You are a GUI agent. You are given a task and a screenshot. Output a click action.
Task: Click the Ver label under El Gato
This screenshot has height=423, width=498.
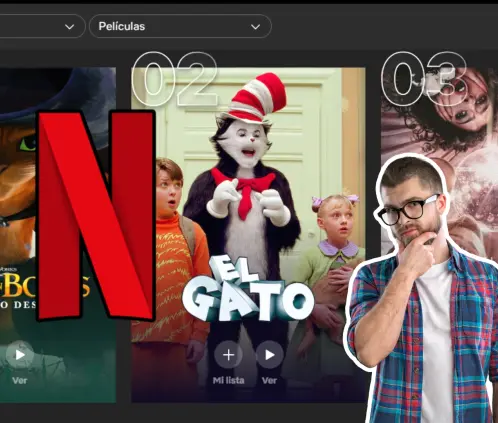tap(269, 380)
